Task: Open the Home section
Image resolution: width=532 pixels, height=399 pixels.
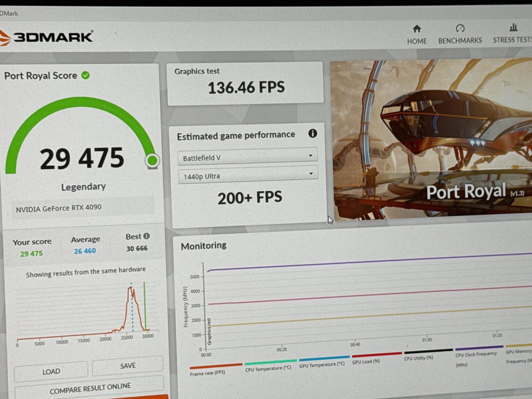Action: (x=417, y=35)
